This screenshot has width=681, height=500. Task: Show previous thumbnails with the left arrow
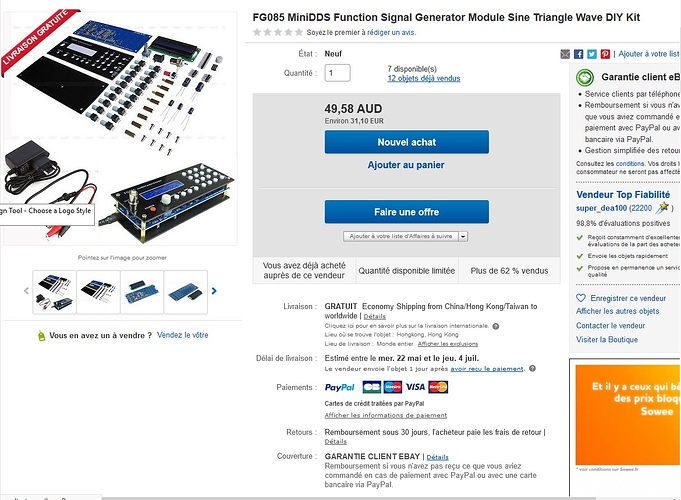coord(26,291)
